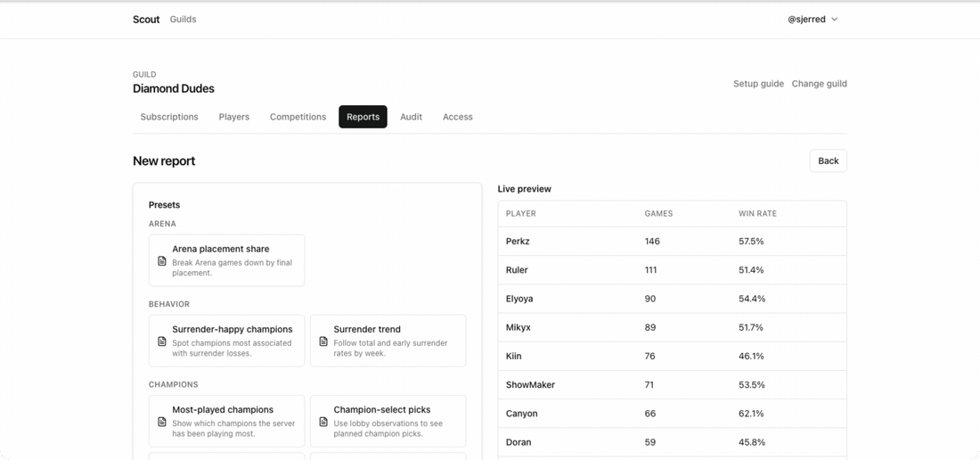Click the GAMES column header
Screen dimensions: 980x460
(x=658, y=214)
